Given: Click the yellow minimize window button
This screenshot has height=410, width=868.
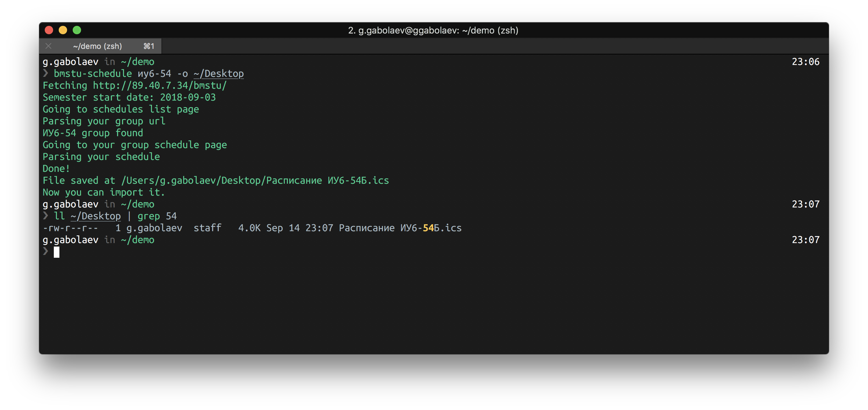Looking at the screenshot, I should (x=63, y=30).
